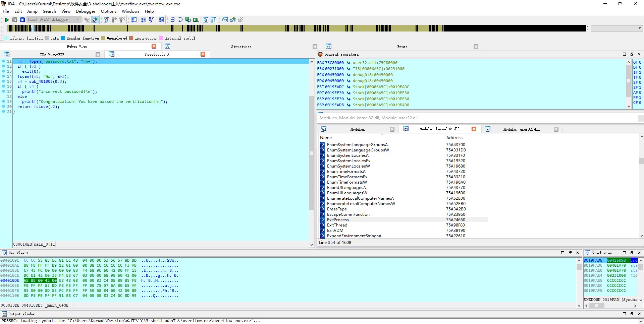The width and height of the screenshot is (644, 324).
Task: Click the Step Into debugger icon
Action: pyautogui.click(x=173, y=20)
